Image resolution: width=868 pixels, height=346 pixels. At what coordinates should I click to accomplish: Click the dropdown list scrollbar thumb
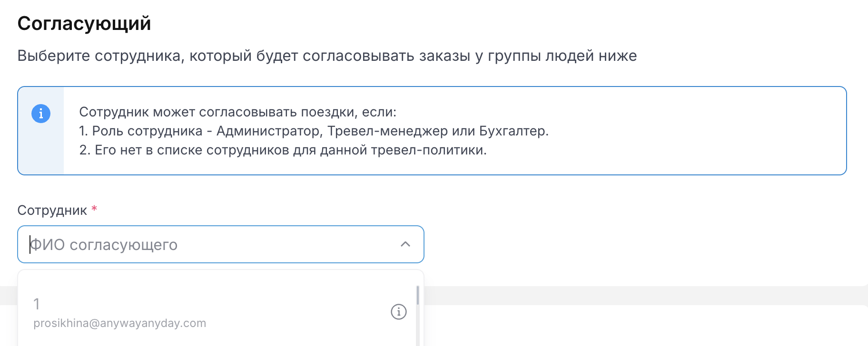pos(417,295)
